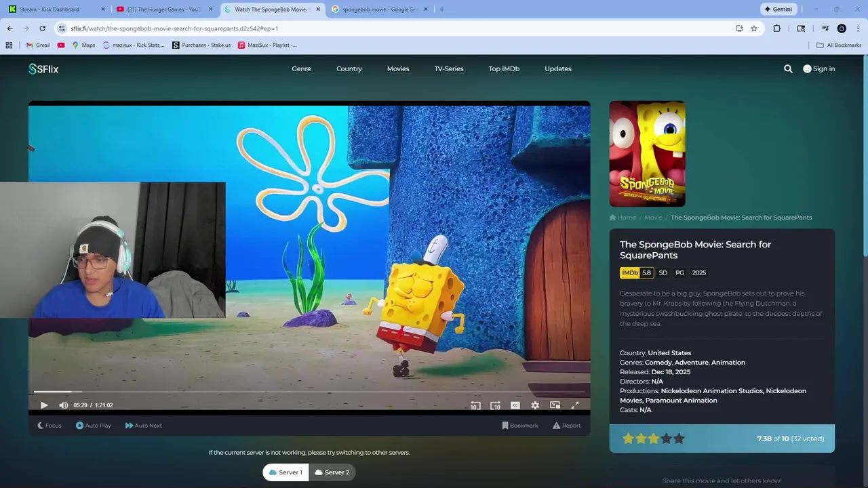Skip video forward 10 seconds

pyautogui.click(x=495, y=405)
